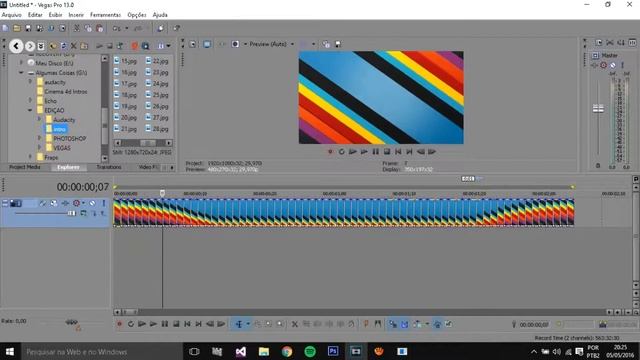The width and height of the screenshot is (640, 360).
Task: Open Chrome from the Windows taskbar
Action: coord(287,351)
